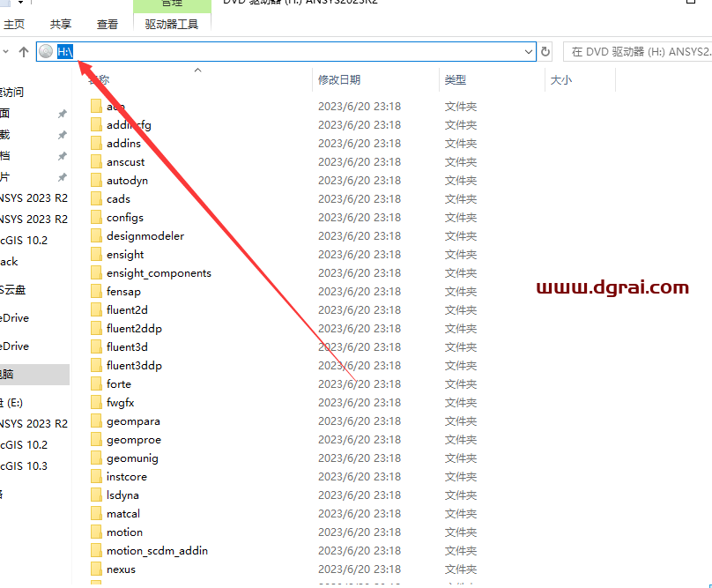
Task: Open the 查看 ribbon tab
Action: coord(108,24)
